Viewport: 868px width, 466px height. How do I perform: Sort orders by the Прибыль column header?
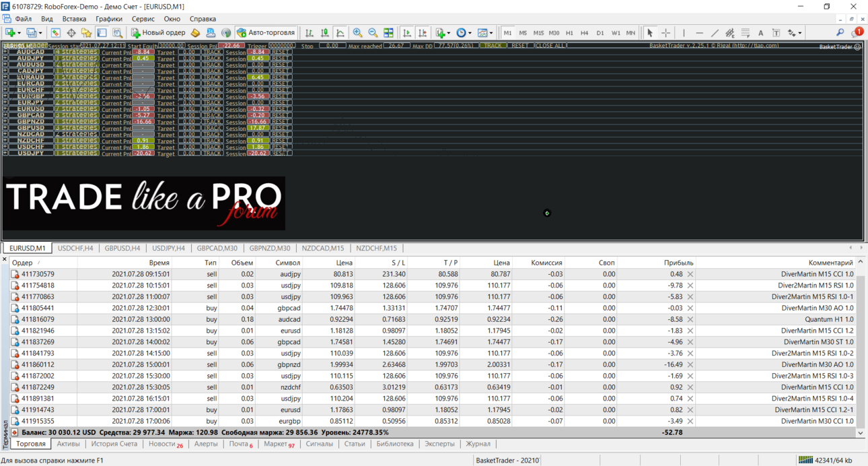tap(678, 263)
